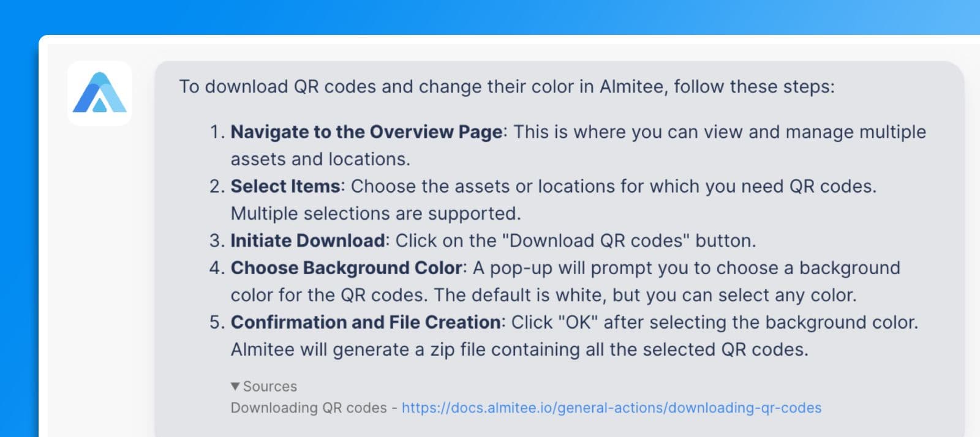Click the "Multiple selections are supported" sentence
The image size is (980, 437).
(x=375, y=213)
